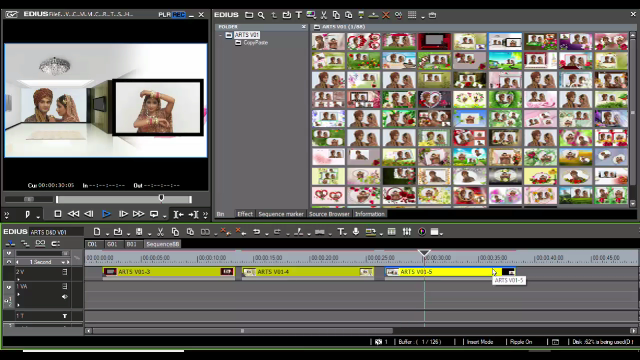Play the preview in the player

(x=106, y=214)
